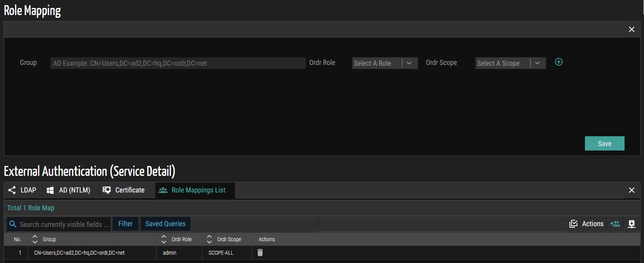Open the Certificate tab
This screenshot has height=263, width=644.
point(124,190)
